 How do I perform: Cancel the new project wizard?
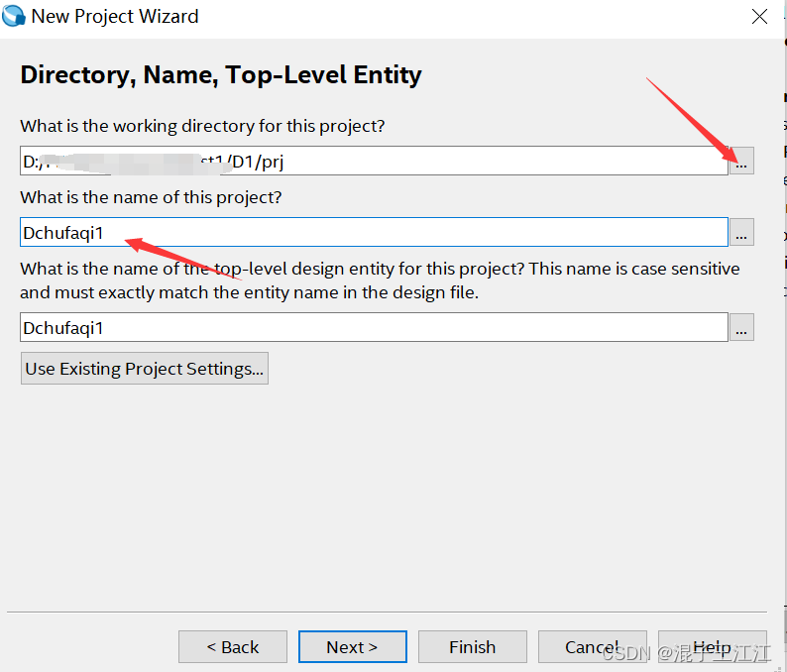coord(592,647)
